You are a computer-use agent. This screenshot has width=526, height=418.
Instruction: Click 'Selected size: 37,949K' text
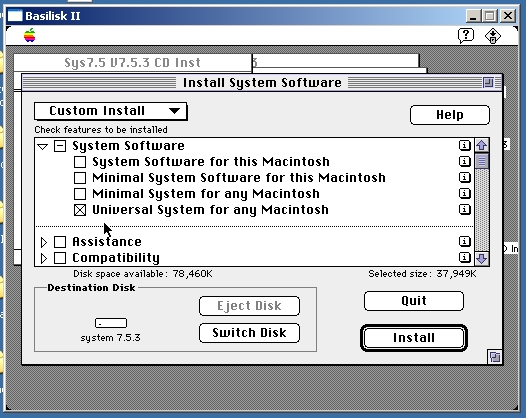coord(422,274)
